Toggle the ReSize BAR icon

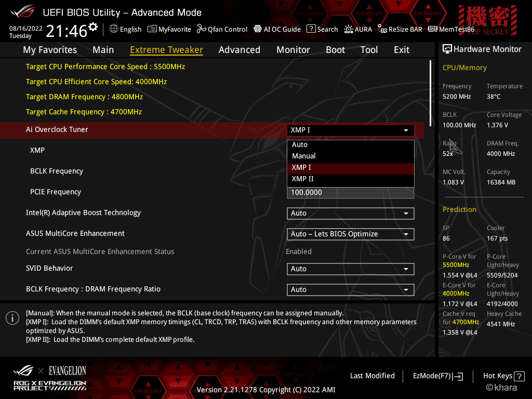382,29
